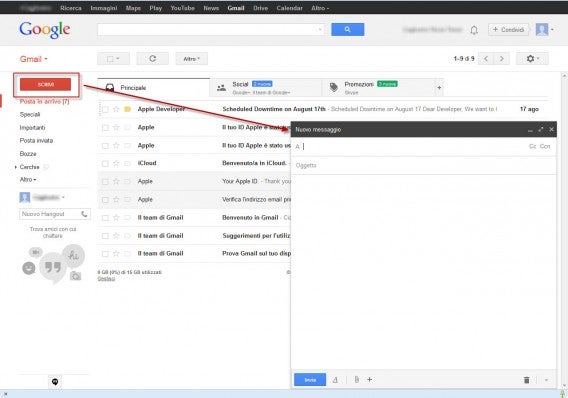Click the phone icon in Nuovo Hangout
568x398 pixels.
(x=84, y=214)
